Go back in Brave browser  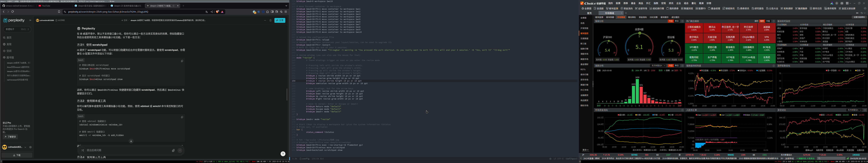click(4, 11)
